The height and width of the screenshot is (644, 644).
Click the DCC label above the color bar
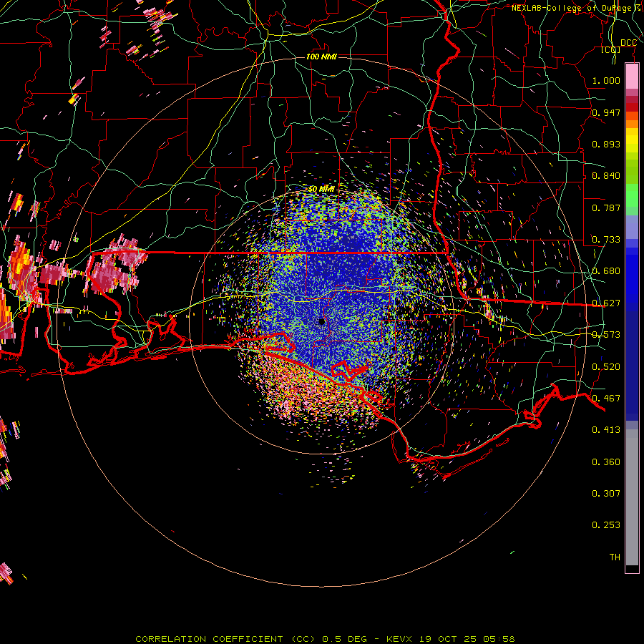click(628, 43)
